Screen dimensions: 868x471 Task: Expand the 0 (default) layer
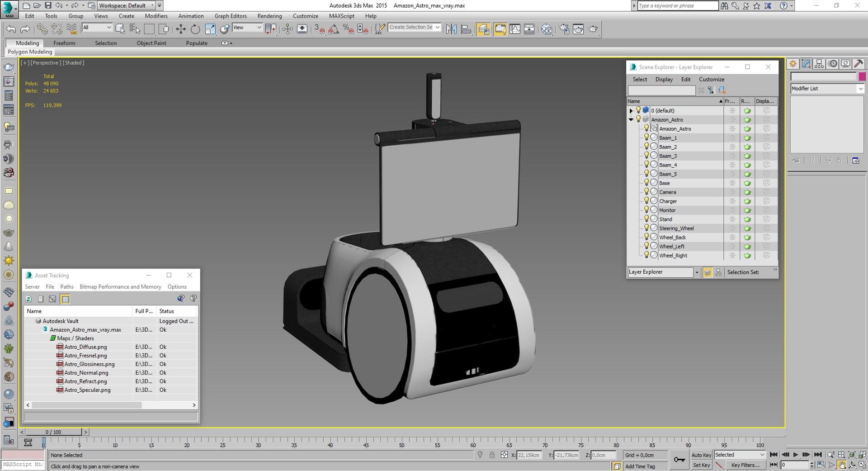pos(631,110)
